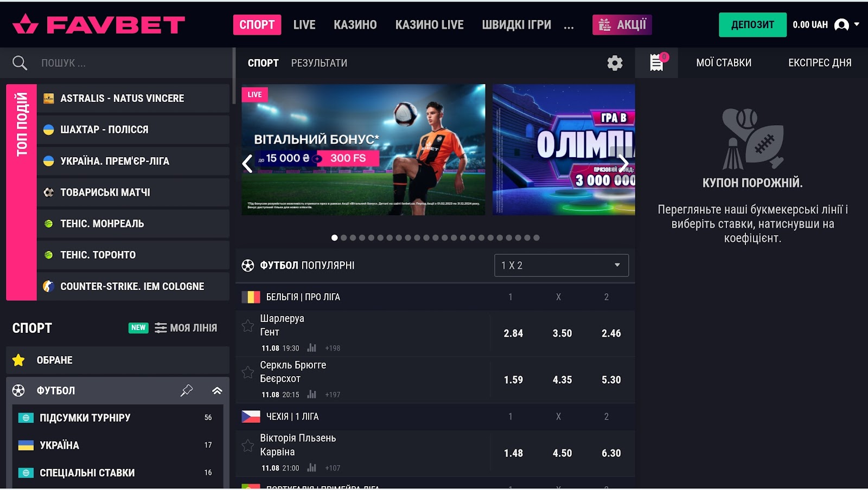This screenshot has width=868, height=490.
Task: Open the 1 X 2 market dropdown
Action: [561, 266]
